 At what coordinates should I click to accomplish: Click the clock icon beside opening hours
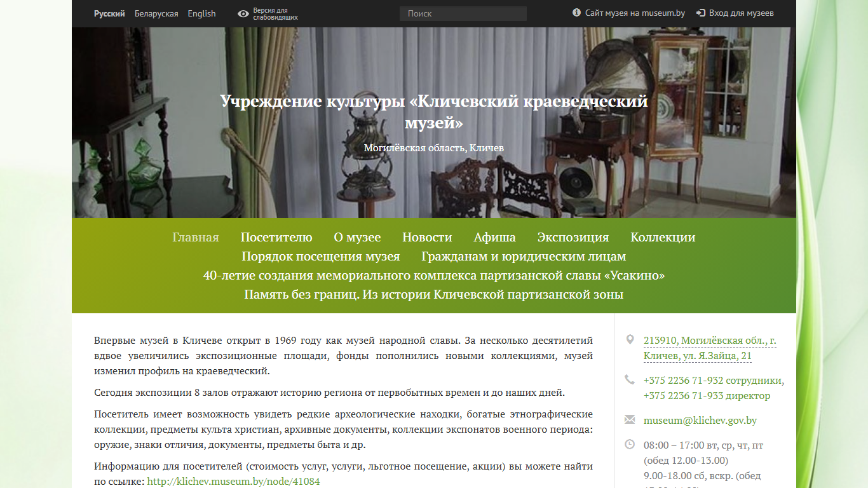(630, 444)
